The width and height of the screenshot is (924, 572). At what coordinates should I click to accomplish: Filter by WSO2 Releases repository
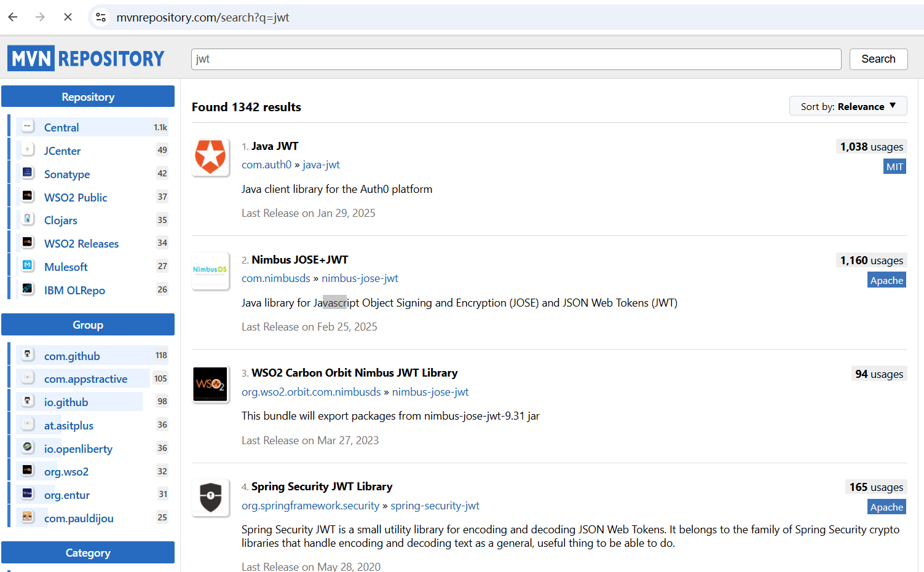coord(81,243)
